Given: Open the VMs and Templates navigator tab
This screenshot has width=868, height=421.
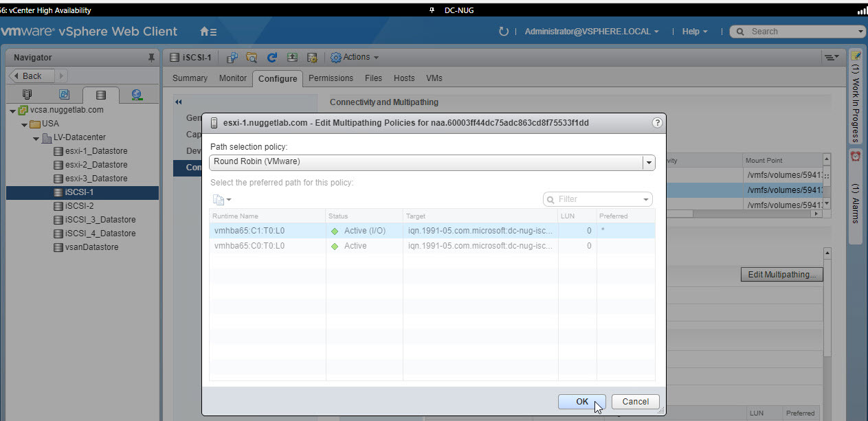Looking at the screenshot, I should [64, 95].
